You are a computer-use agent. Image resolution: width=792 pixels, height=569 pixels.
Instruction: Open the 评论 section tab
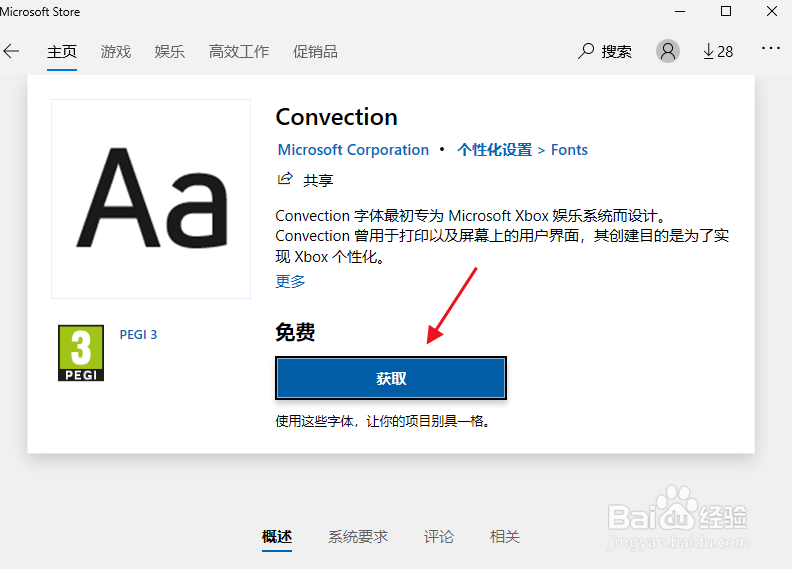pyautogui.click(x=438, y=537)
